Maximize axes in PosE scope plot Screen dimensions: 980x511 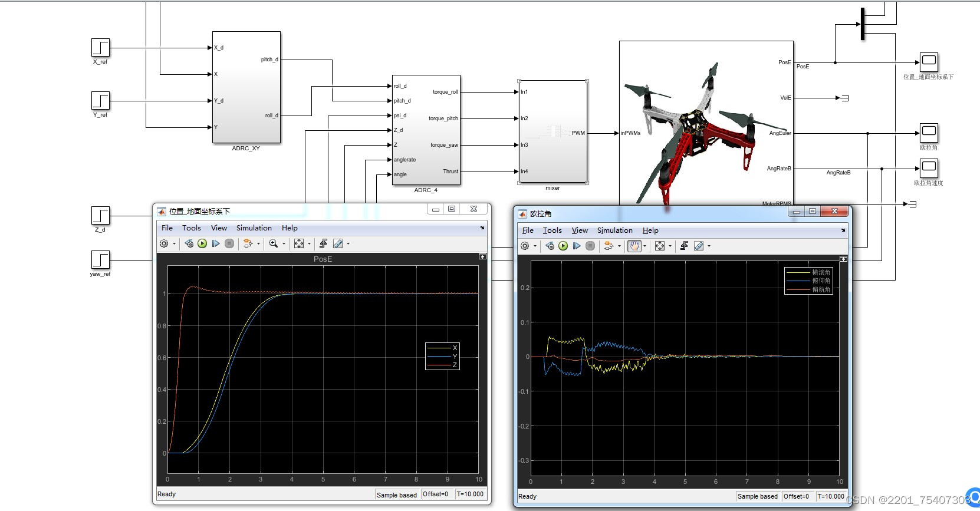click(x=482, y=256)
